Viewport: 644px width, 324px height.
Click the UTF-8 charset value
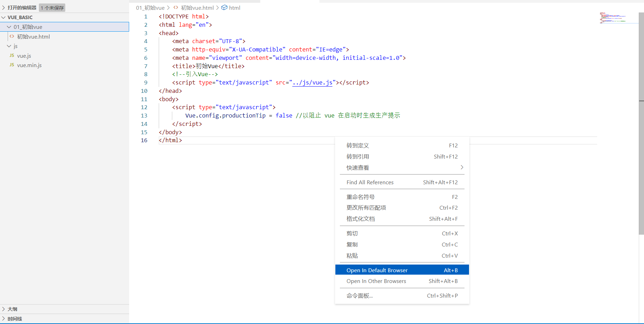point(231,41)
